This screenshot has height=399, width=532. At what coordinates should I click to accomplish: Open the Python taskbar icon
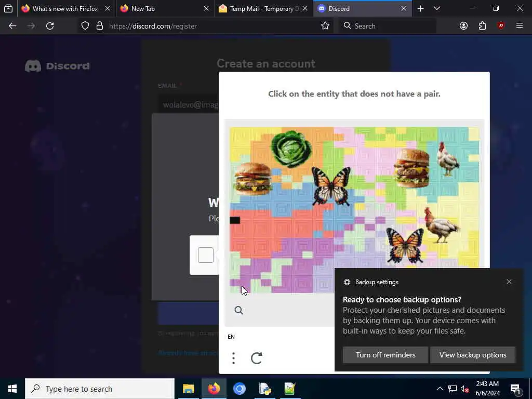tap(264, 389)
